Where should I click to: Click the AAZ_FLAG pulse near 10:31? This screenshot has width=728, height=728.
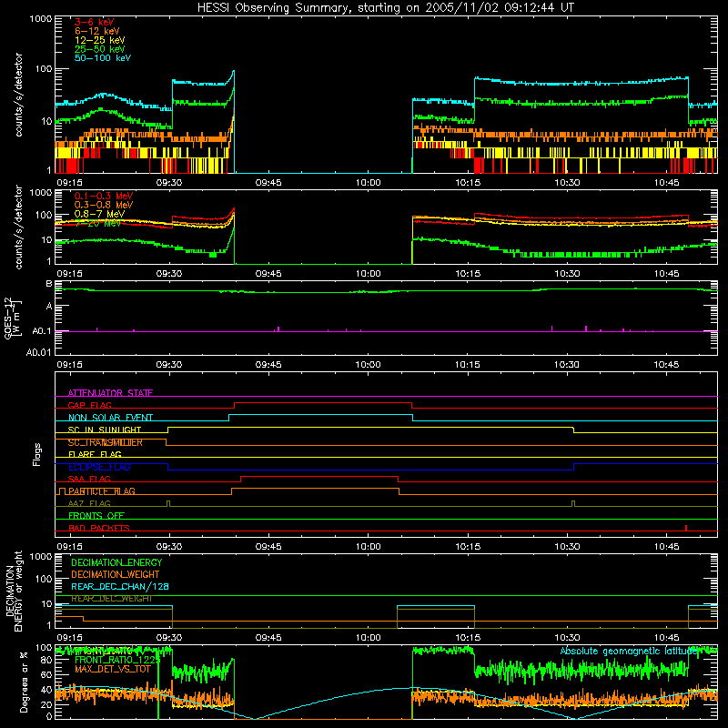pyautogui.click(x=573, y=503)
